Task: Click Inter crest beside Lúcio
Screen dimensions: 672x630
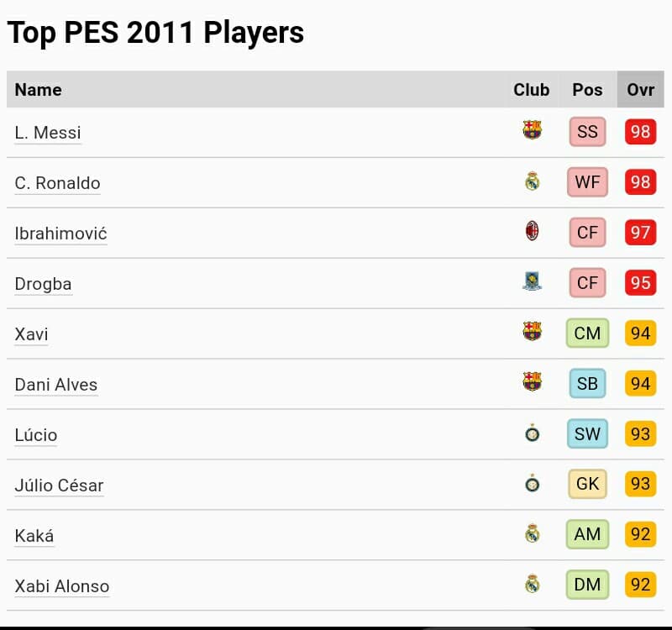Action: [532, 433]
